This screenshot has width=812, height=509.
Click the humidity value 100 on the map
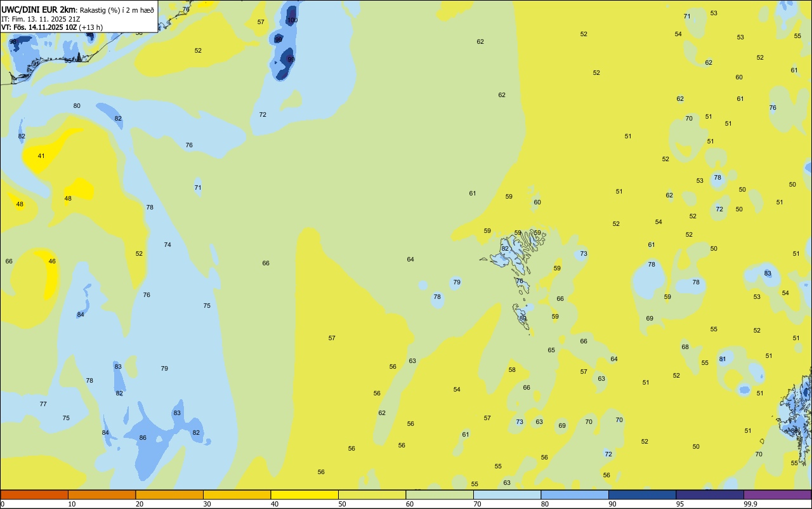click(x=292, y=20)
